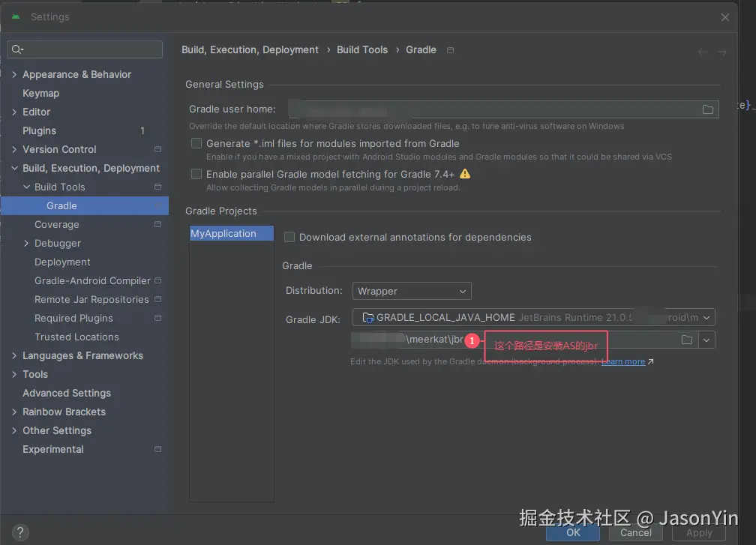
Task: Close the Settings dialog with X
Action: coord(725,17)
